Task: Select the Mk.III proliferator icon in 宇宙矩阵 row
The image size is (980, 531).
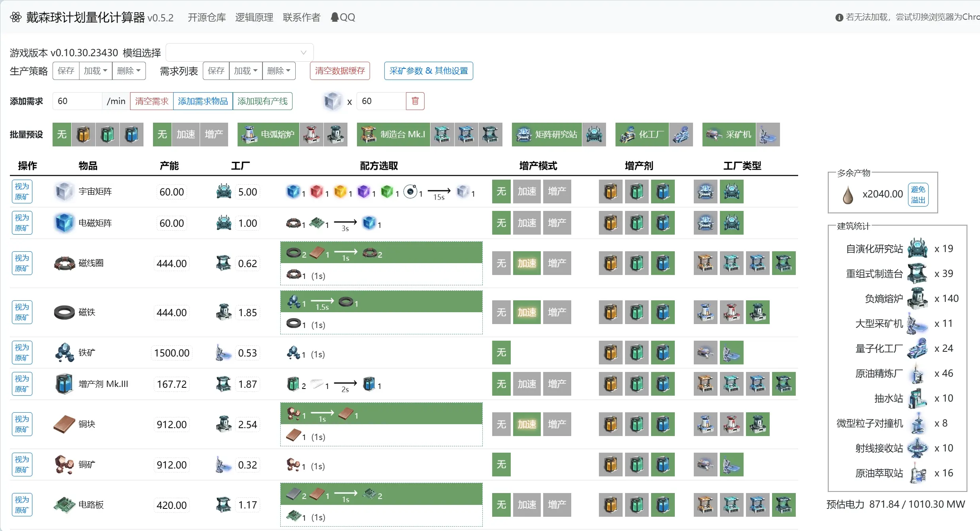Action: (663, 192)
